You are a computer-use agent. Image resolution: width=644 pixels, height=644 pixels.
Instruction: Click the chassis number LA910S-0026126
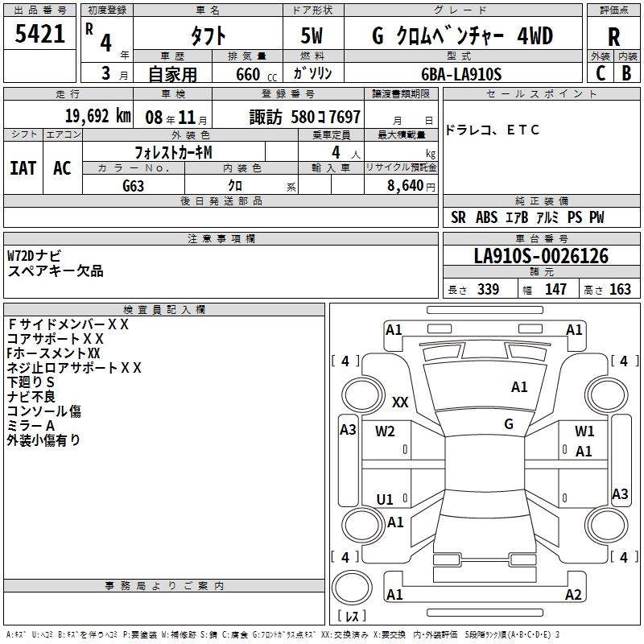pos(541,256)
